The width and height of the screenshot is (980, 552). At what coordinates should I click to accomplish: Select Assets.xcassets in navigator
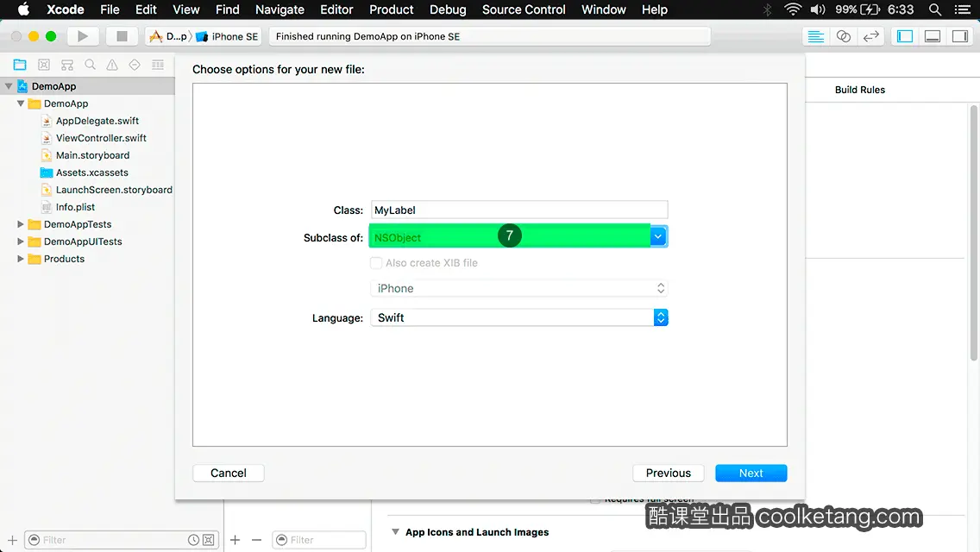coord(91,172)
